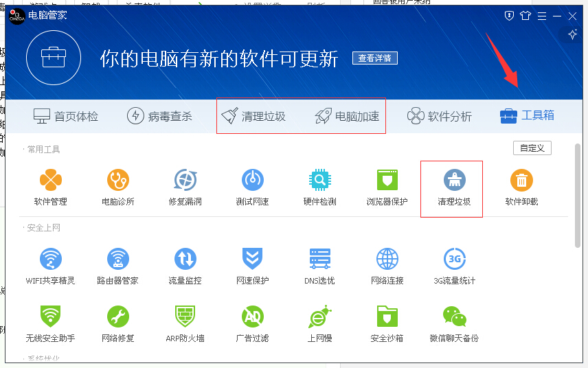Click the 常用工具 section heading

(x=43, y=150)
